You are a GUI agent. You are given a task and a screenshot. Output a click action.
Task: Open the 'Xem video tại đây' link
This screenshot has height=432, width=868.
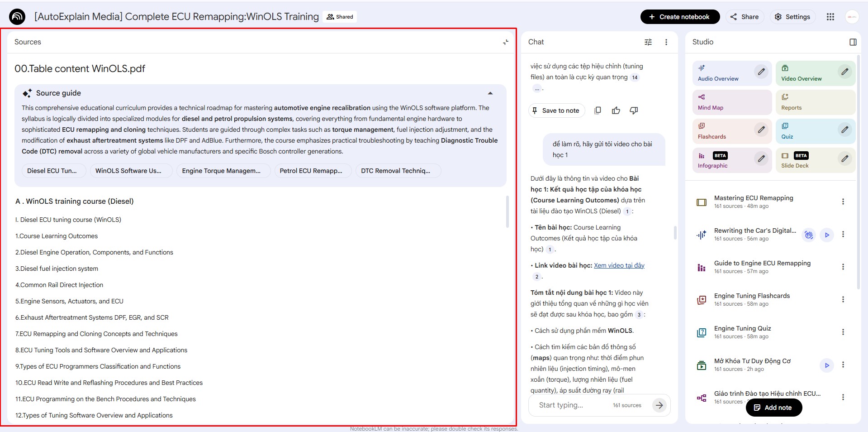[619, 265]
